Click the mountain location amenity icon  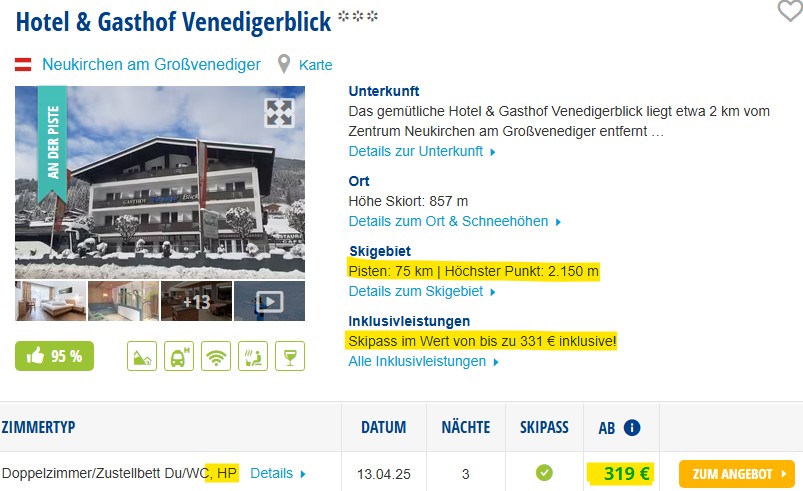pyautogui.click(x=142, y=356)
